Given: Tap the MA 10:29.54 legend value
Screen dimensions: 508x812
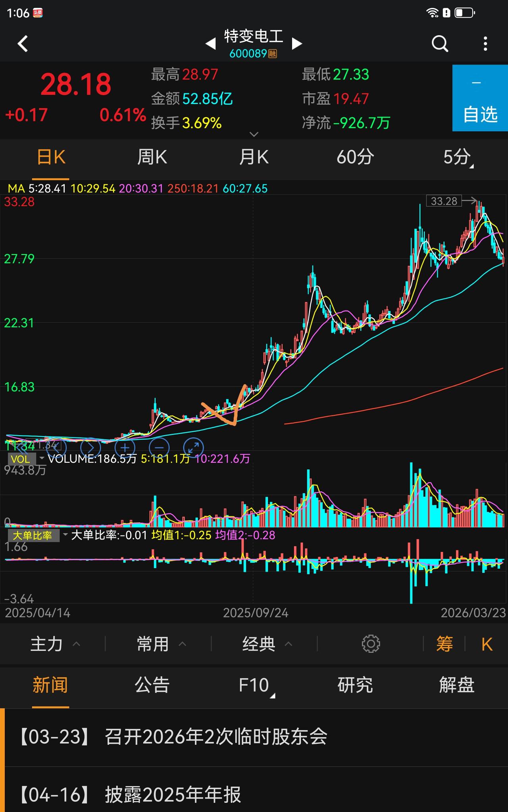Looking at the screenshot, I should (x=93, y=189).
